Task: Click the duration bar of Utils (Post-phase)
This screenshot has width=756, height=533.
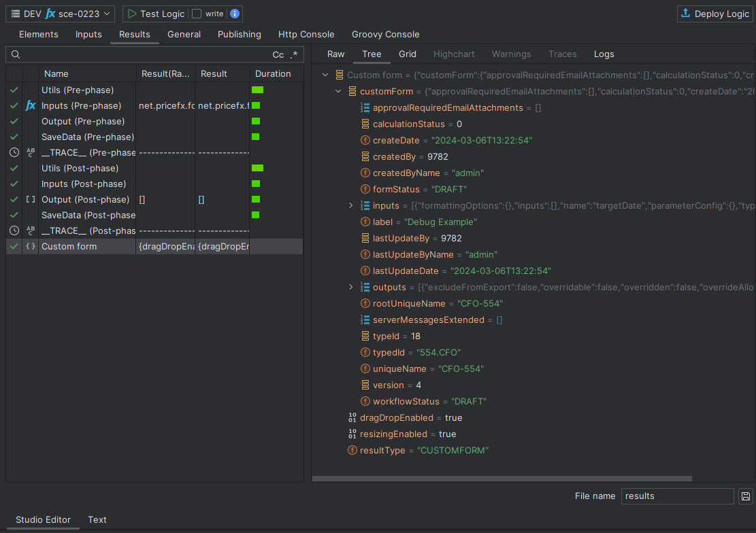Action: coord(257,168)
